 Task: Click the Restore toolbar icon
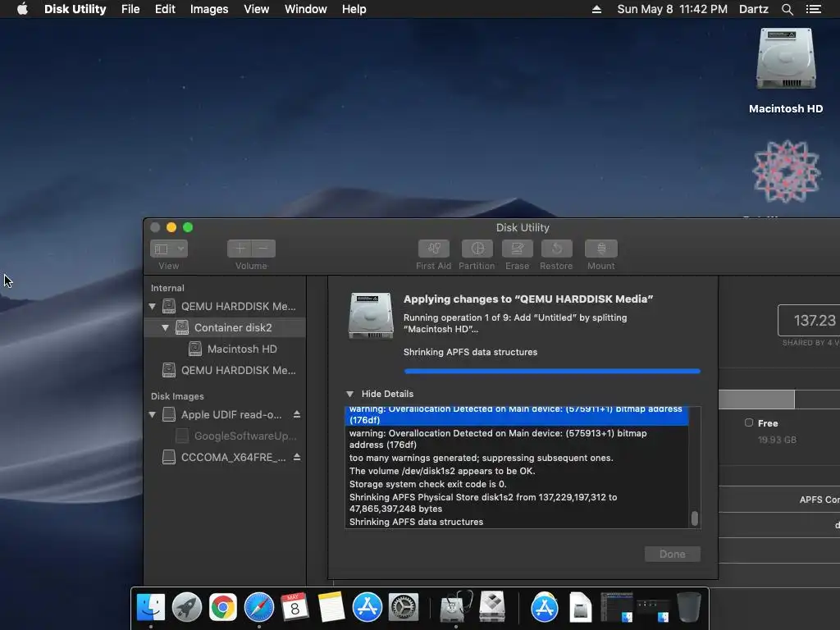tap(557, 249)
